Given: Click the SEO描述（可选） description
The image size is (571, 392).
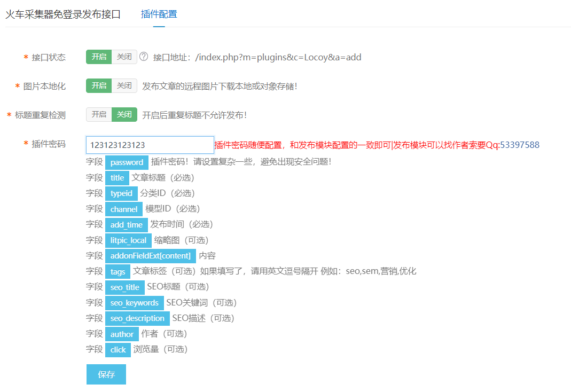Looking at the screenshot, I should click(x=203, y=318).
